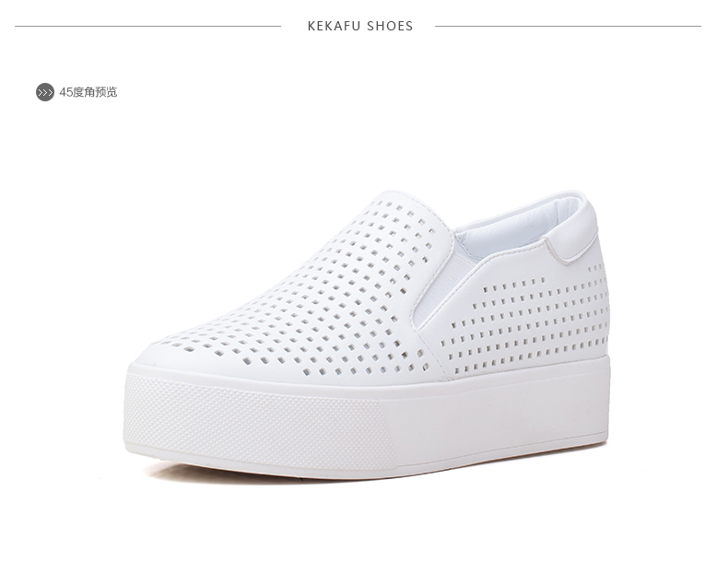Screen dimensions: 728x573
Task: Click the thin outsole bottom edge
Action: click(x=367, y=466)
